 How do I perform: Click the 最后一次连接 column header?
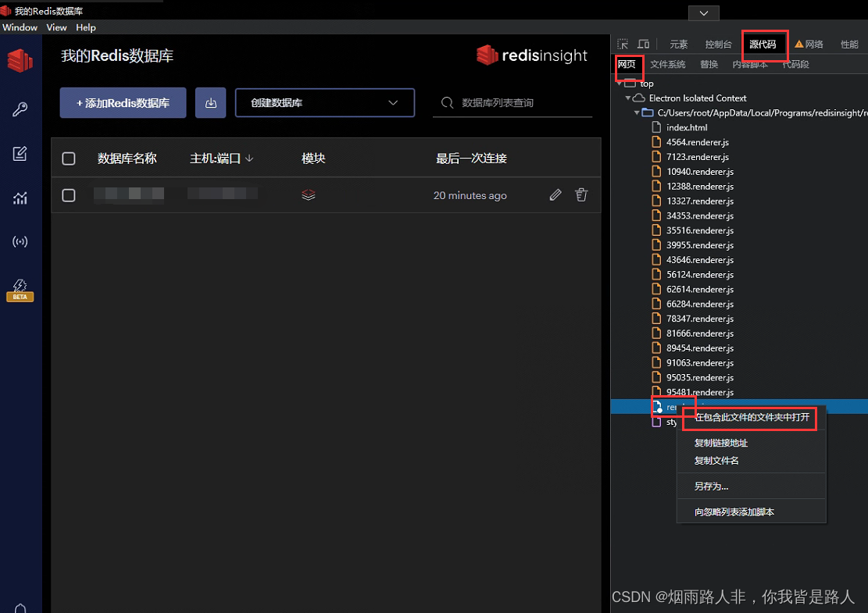(471, 159)
